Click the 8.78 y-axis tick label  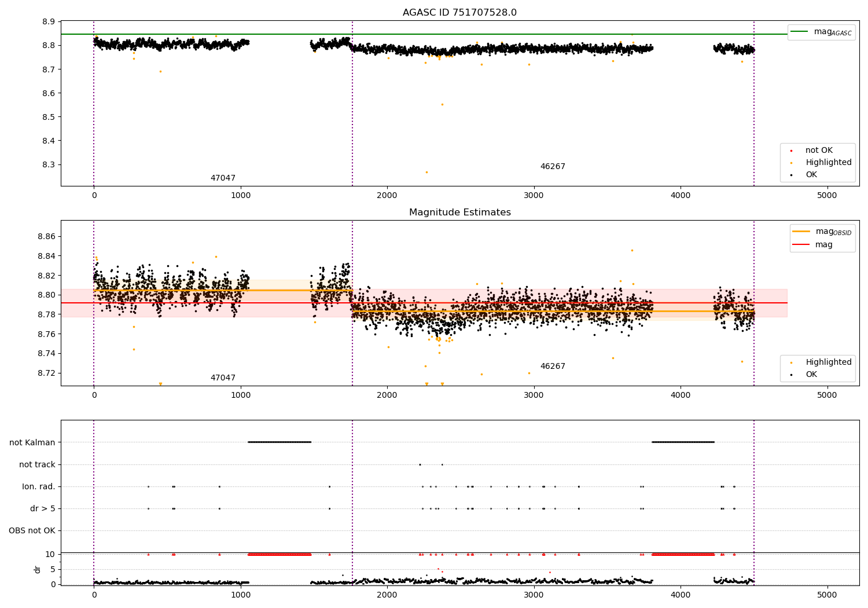point(46,314)
